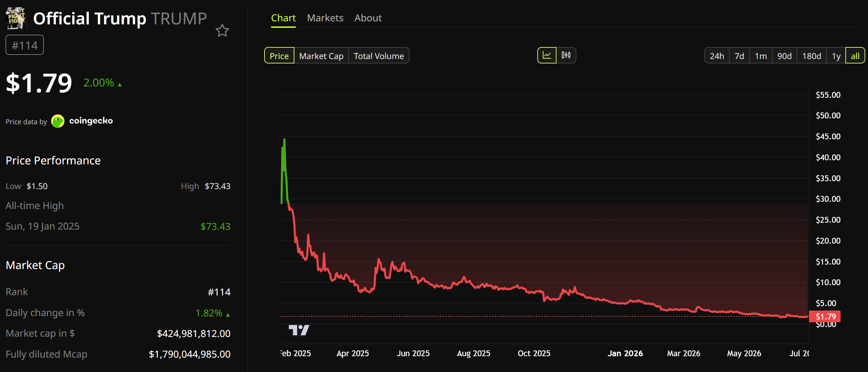This screenshot has height=372, width=868.
Task: Set chart range to 7d
Action: click(x=739, y=56)
